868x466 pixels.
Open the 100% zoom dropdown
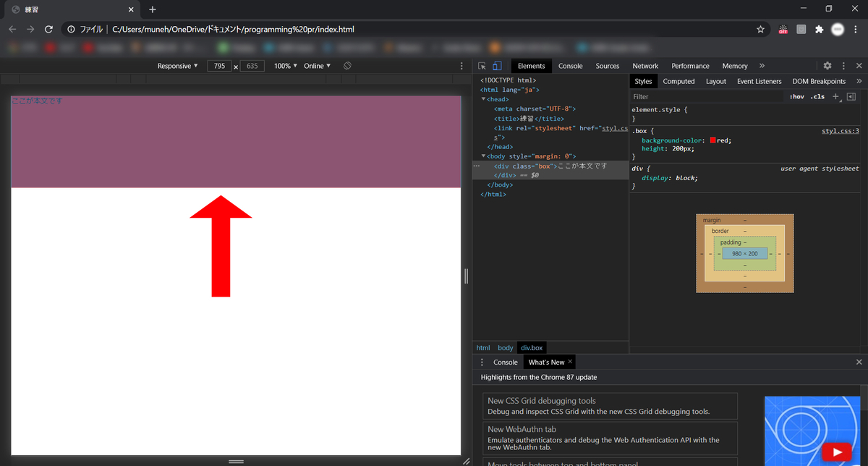286,66
